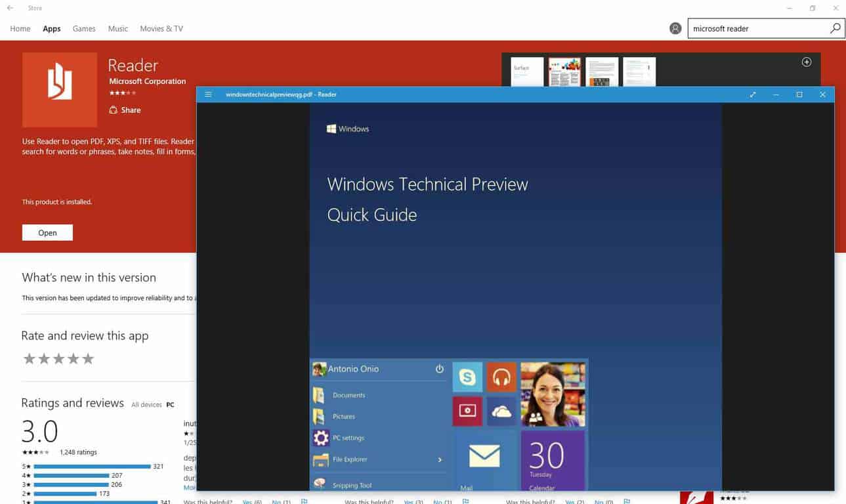This screenshot has width=846, height=504.
Task: Click the 4-star rating bar showing 207
Action: (72, 475)
